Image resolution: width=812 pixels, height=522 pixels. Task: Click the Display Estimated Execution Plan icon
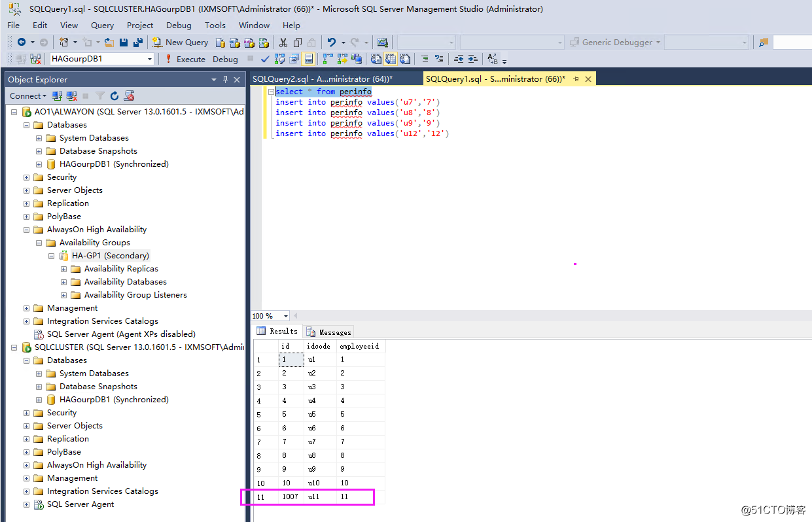pyautogui.click(x=279, y=59)
